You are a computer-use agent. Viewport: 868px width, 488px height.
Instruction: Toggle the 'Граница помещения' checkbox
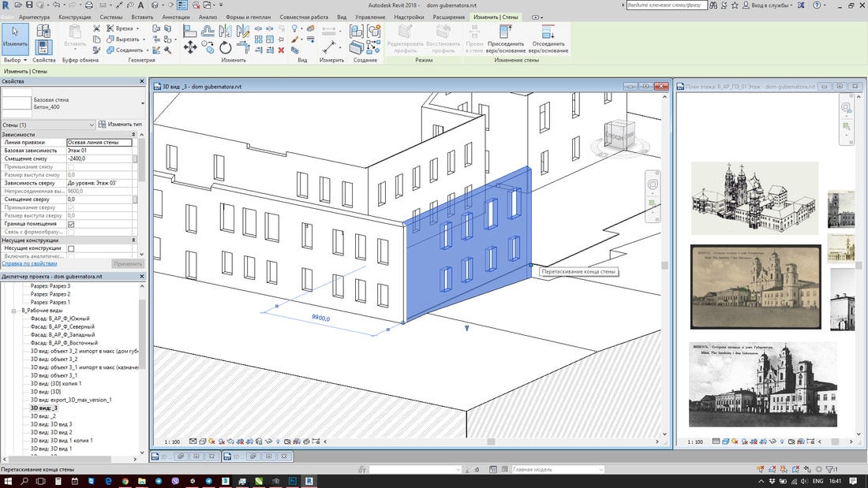[71, 224]
